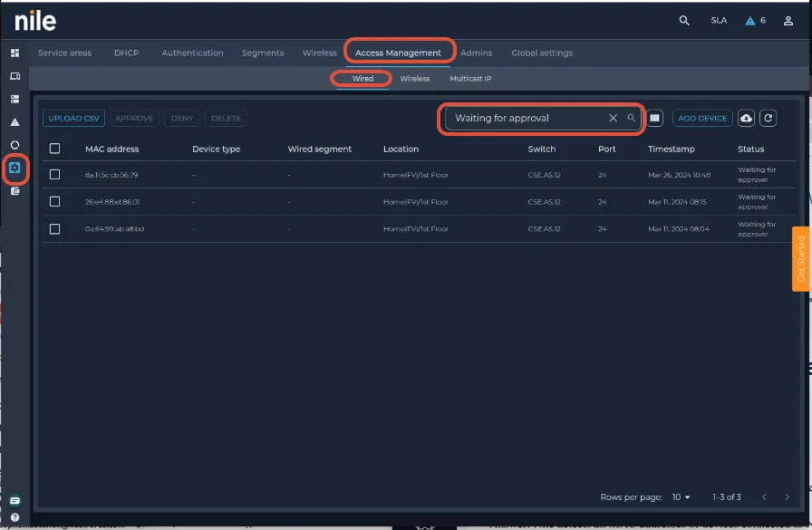Go to the previous page arrow

point(764,496)
